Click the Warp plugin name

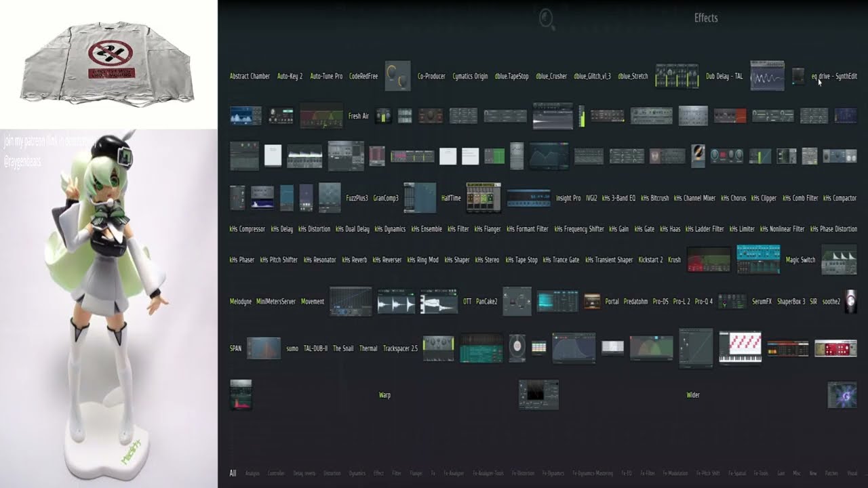[384, 395]
